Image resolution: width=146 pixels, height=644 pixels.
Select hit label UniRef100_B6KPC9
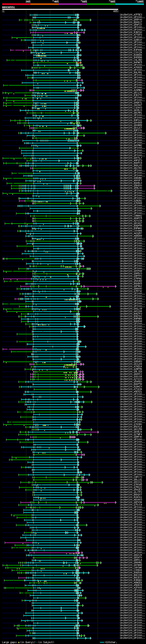[131, 163]
